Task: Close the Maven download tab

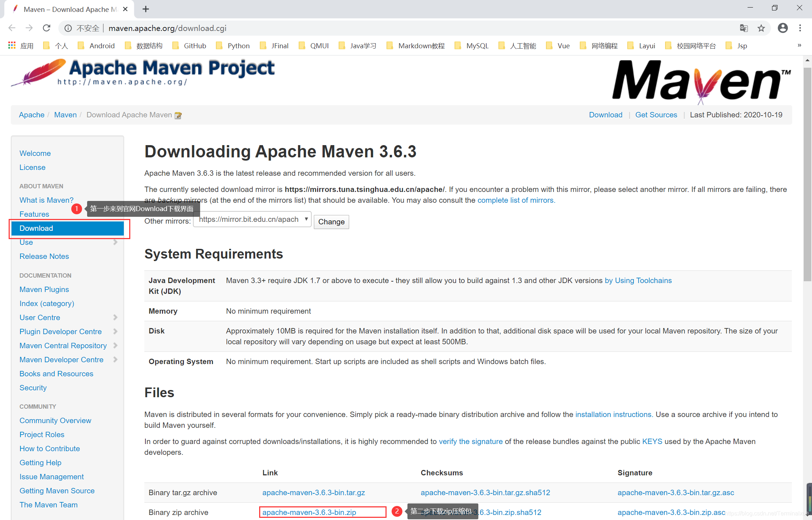Action: pyautogui.click(x=125, y=9)
